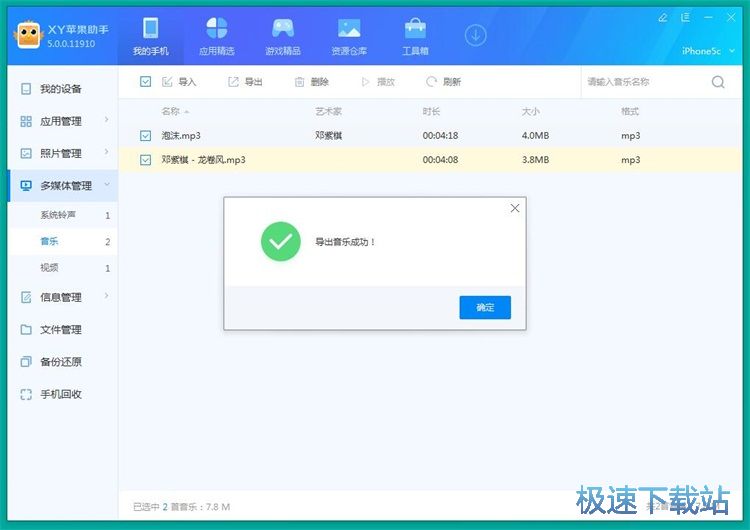The width and height of the screenshot is (750, 530).
Task: Toggle the select-all checkbox in toolbar
Action: [145, 81]
